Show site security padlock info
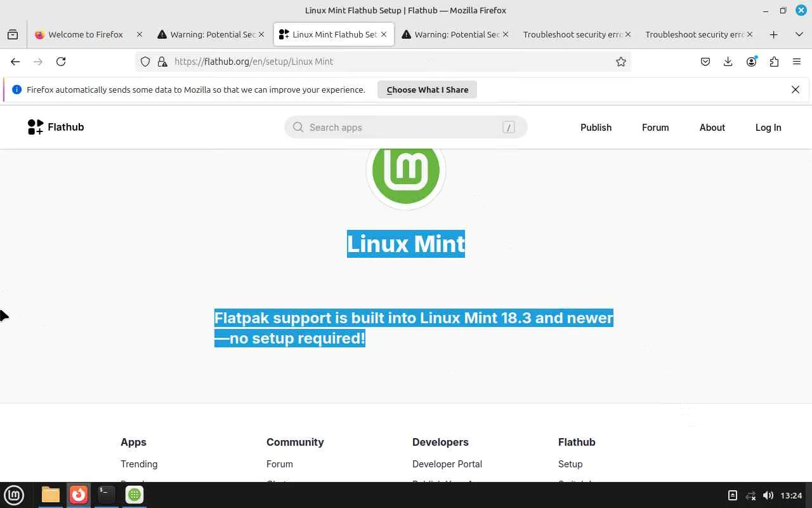812x508 pixels. tap(162, 62)
